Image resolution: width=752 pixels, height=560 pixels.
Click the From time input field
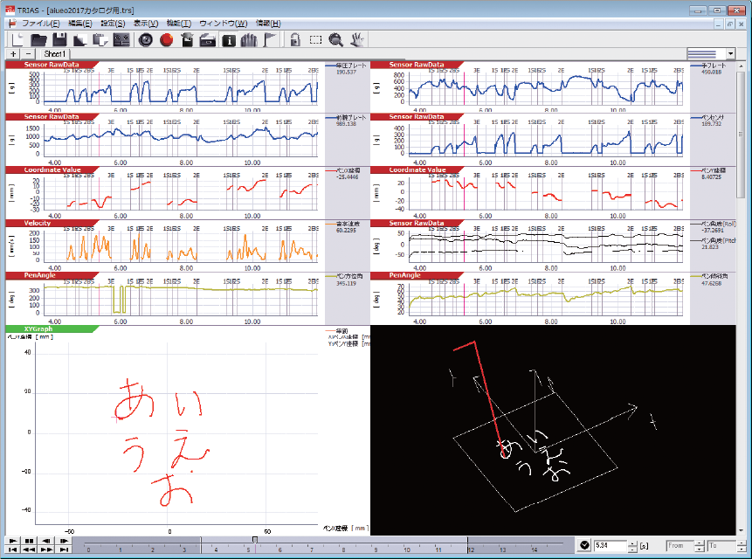pos(678,546)
